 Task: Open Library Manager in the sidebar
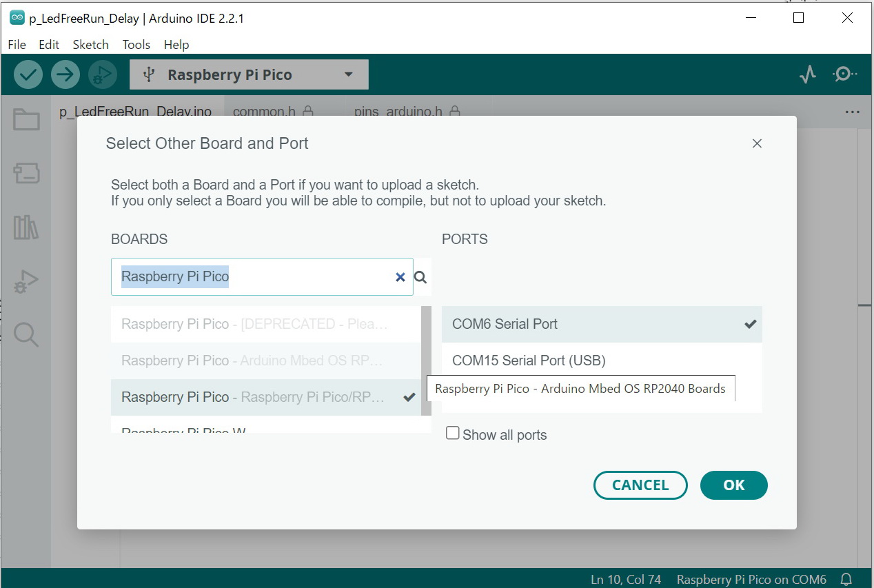point(26,227)
